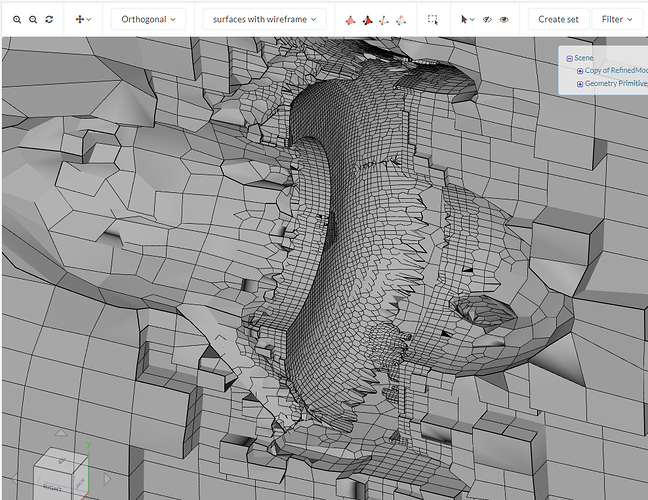Expand the Copy of RefinedMod tree item
This screenshot has height=500, width=648.
coord(580,71)
